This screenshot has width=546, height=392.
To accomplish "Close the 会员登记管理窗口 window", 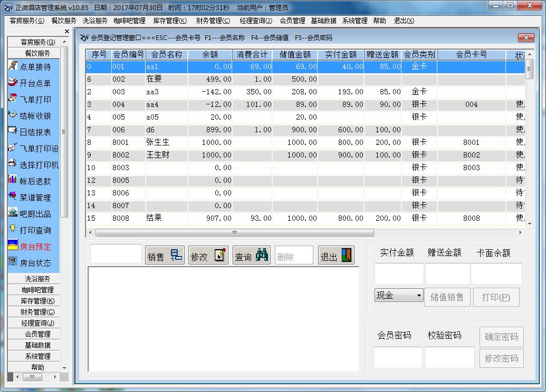I will pyautogui.click(x=526, y=37).
